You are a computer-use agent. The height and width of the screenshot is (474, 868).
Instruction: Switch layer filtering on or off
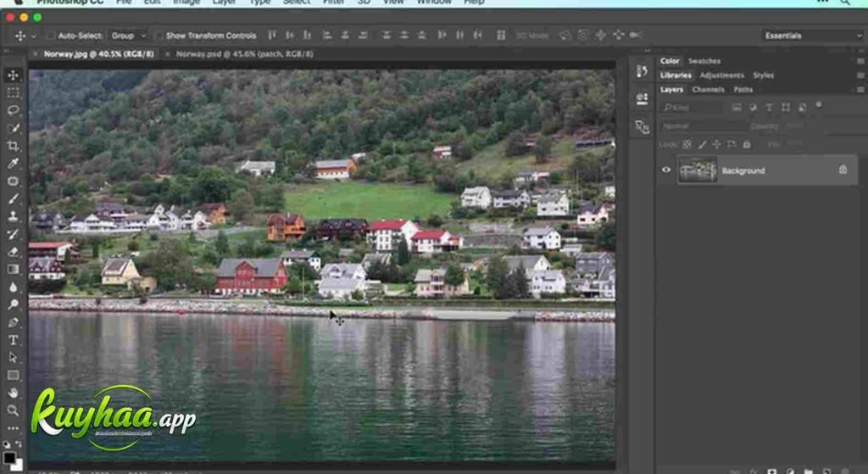819,104
